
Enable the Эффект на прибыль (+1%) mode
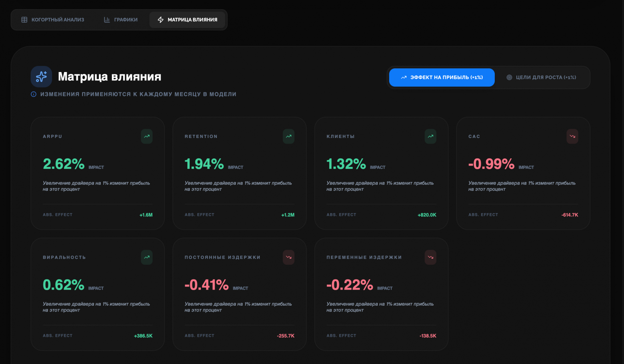pos(442,78)
